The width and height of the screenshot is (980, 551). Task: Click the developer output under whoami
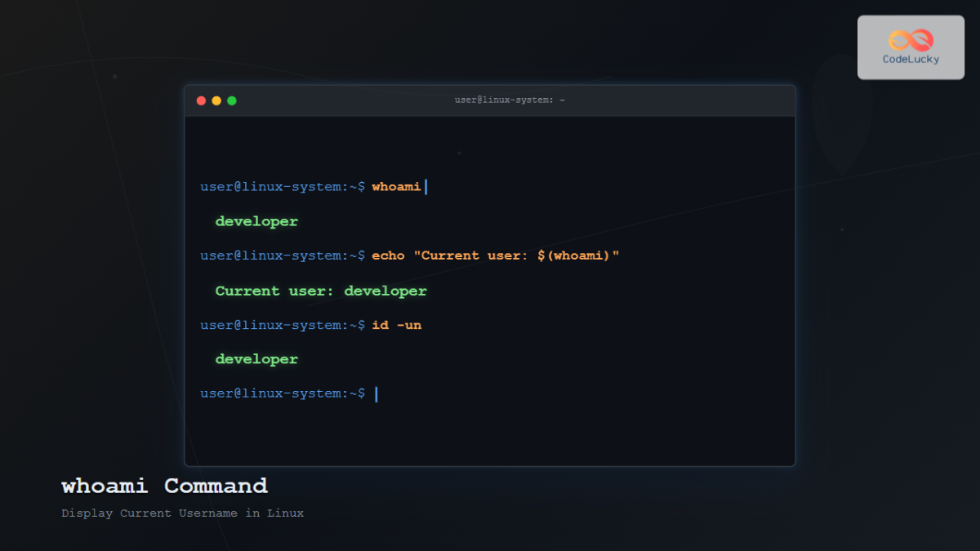(x=256, y=220)
